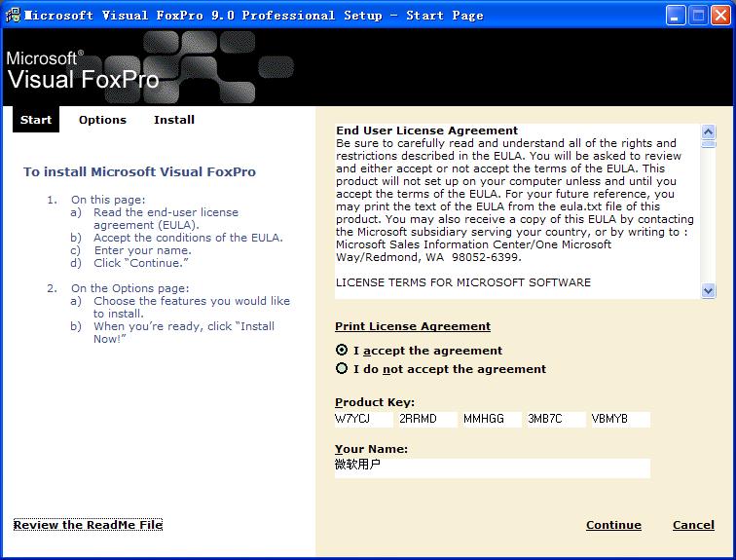Image resolution: width=736 pixels, height=560 pixels.
Task: Click the Cancel link
Action: coord(693,525)
